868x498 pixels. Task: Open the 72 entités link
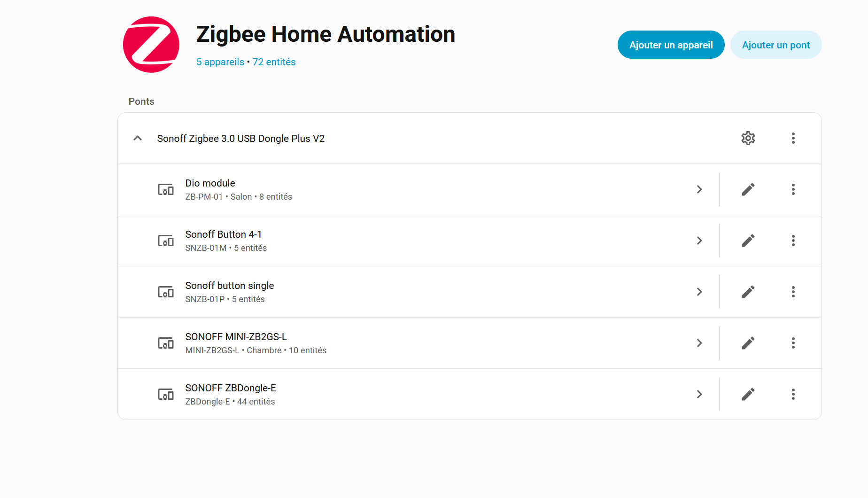(274, 62)
